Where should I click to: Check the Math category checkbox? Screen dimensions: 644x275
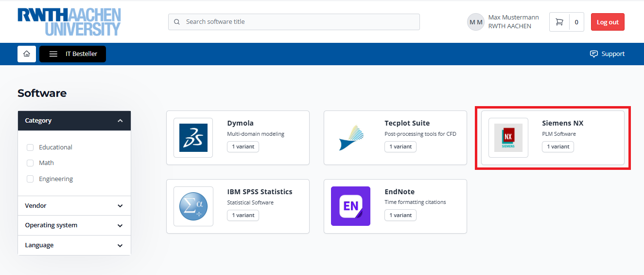coord(30,163)
